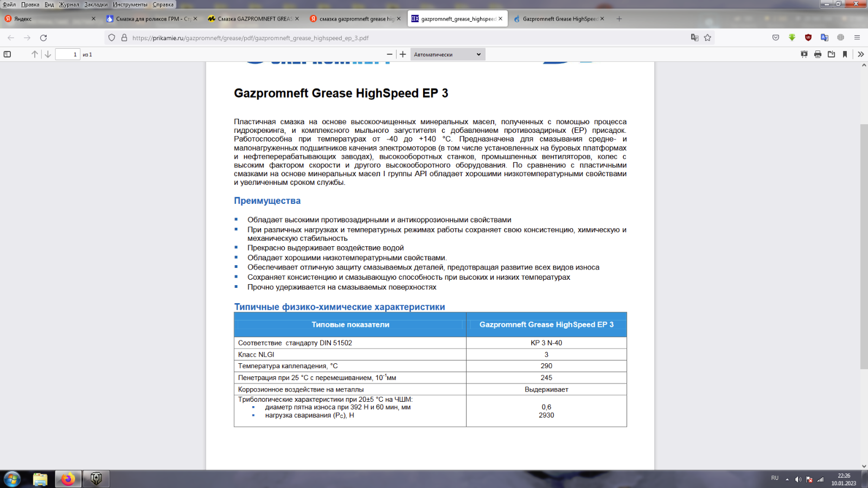Click 'Типовые показатели' table header
868x488 pixels.
pos(350,324)
